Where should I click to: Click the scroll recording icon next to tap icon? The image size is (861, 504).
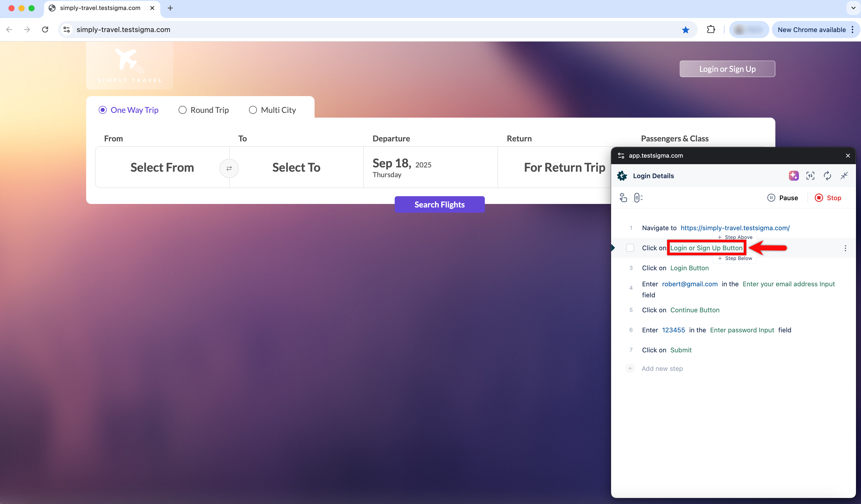tap(638, 197)
